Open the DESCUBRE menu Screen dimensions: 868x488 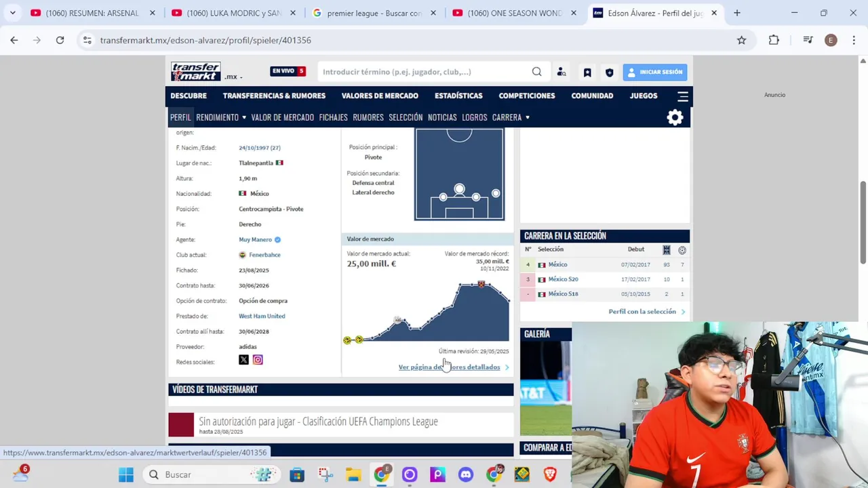(189, 96)
